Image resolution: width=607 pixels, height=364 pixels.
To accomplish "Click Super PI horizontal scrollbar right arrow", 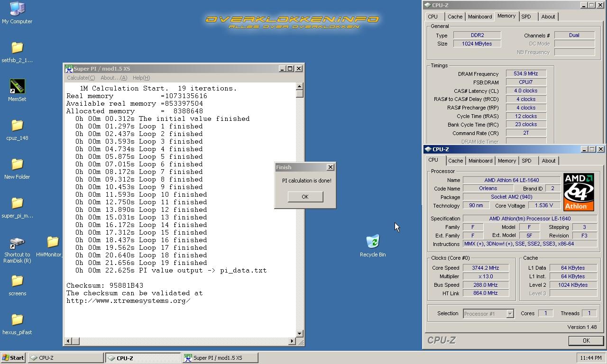I will click(292, 341).
